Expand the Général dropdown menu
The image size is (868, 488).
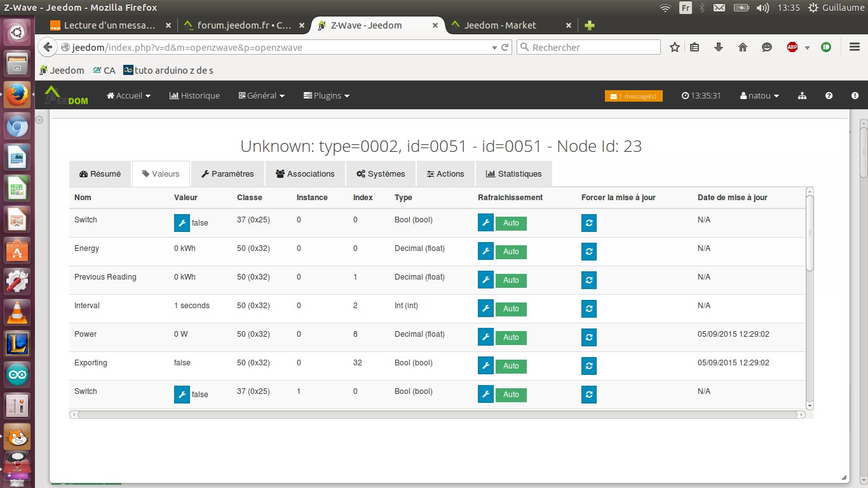[x=261, y=96]
